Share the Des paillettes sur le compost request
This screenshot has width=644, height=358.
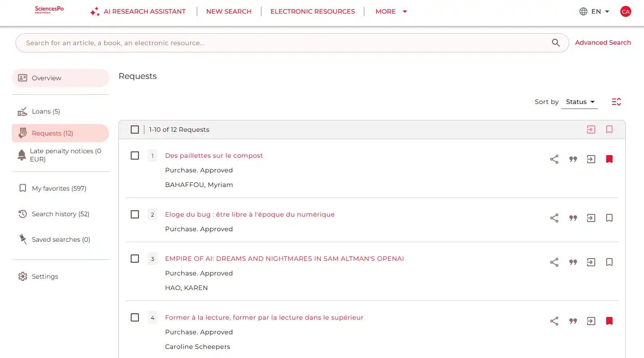pos(554,159)
